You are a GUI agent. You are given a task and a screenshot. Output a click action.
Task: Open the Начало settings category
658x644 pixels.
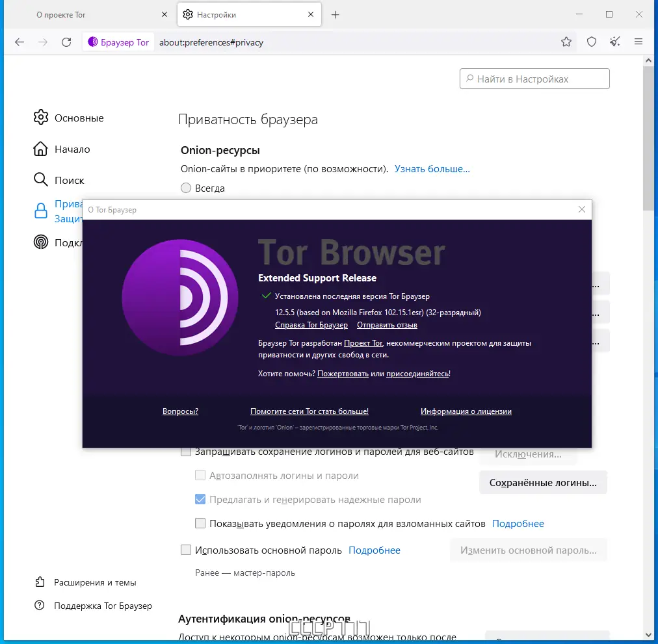(62, 149)
